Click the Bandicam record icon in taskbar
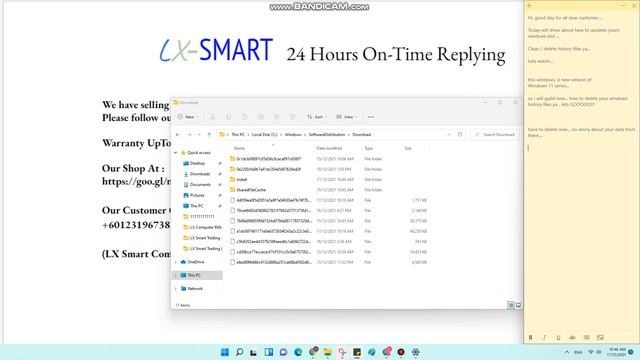Viewport: 640px width, 360px height. (x=401, y=352)
